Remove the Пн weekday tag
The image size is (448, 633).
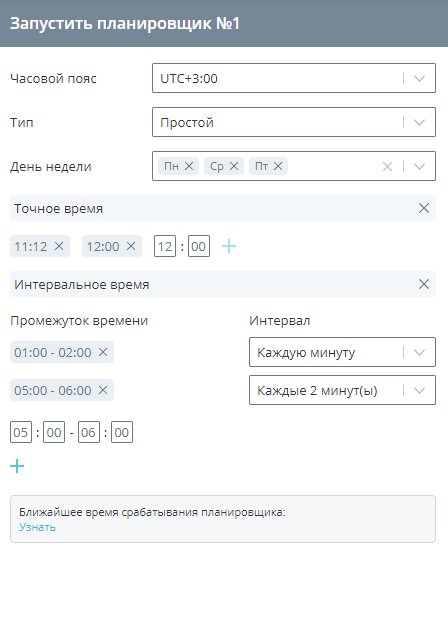point(189,166)
